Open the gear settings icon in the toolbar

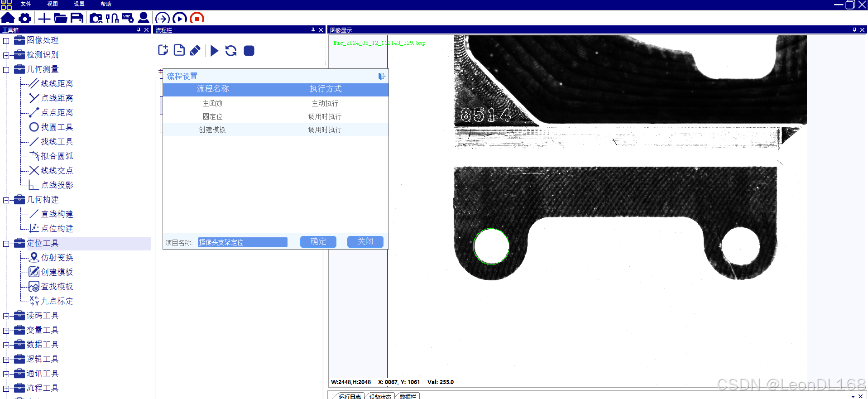click(x=25, y=18)
